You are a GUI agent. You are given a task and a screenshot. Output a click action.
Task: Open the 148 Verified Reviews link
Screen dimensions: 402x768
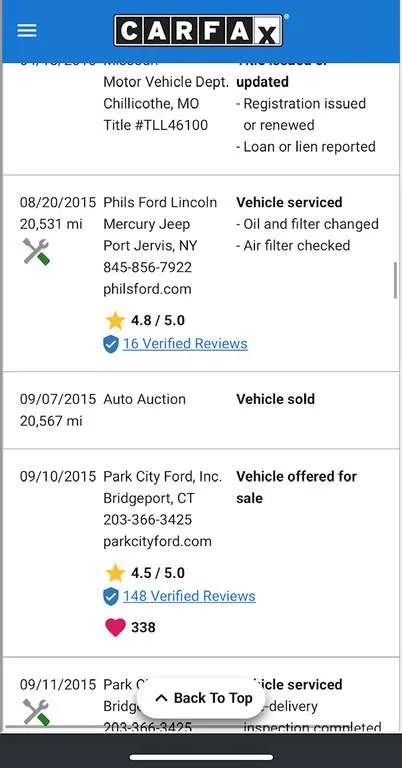pos(189,597)
